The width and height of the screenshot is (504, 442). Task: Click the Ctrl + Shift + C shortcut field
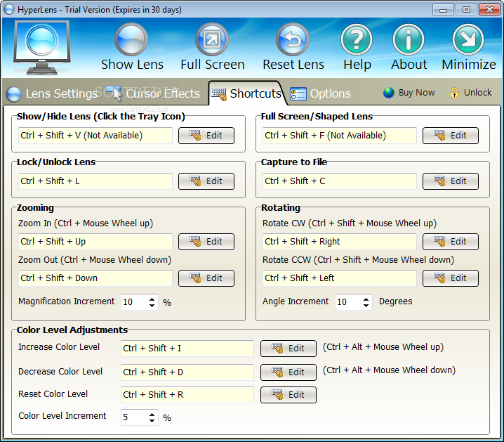pyautogui.click(x=340, y=181)
